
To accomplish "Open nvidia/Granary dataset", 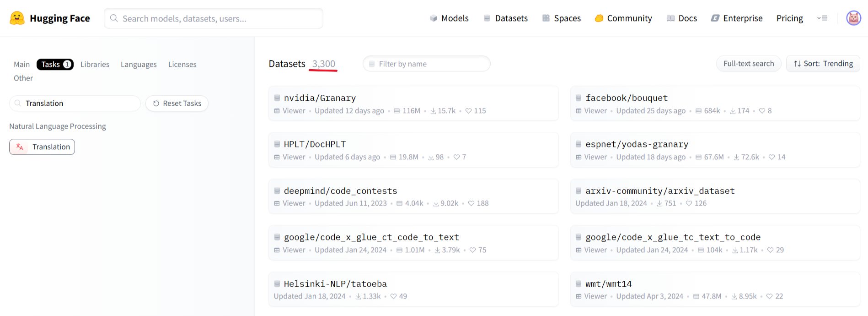I will coord(413,104).
